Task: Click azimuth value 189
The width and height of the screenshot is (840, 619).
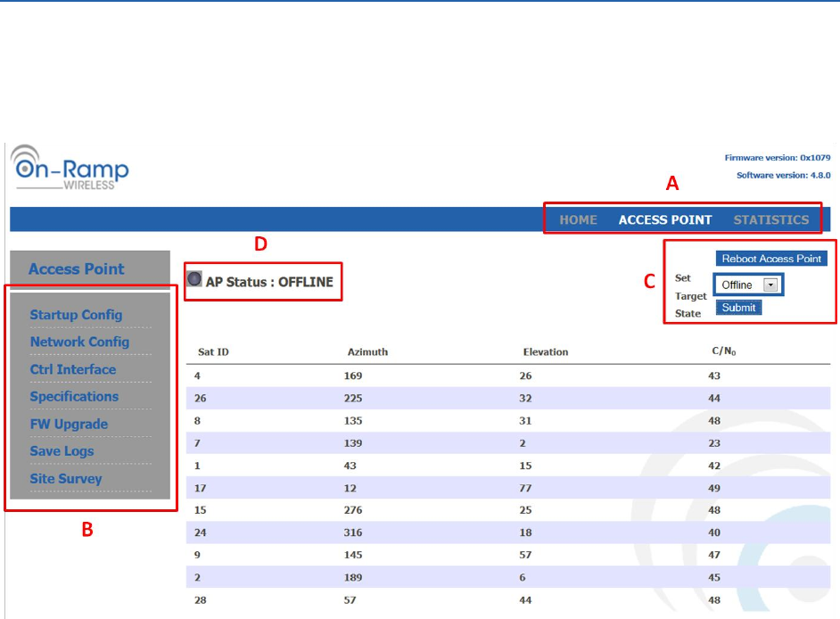Action: coord(353,578)
